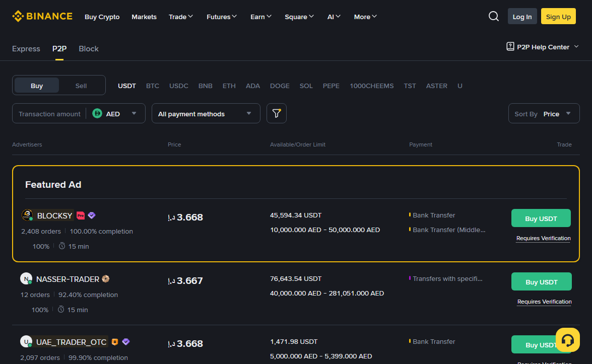Click the Log In button

(x=522, y=16)
